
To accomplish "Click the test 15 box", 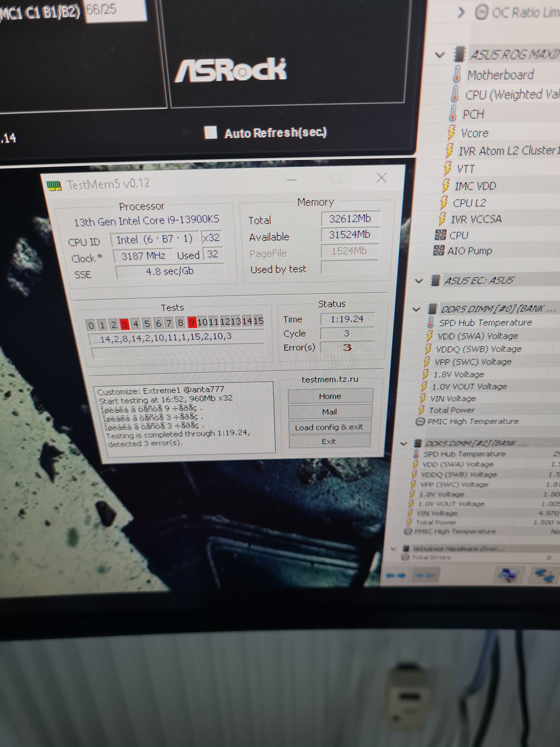I will 258,321.
